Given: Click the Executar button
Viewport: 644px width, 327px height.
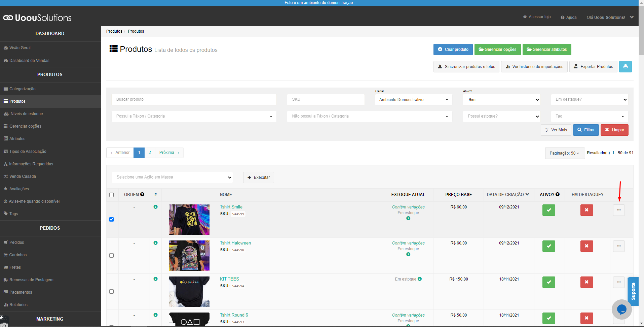Looking at the screenshot, I should 258,177.
